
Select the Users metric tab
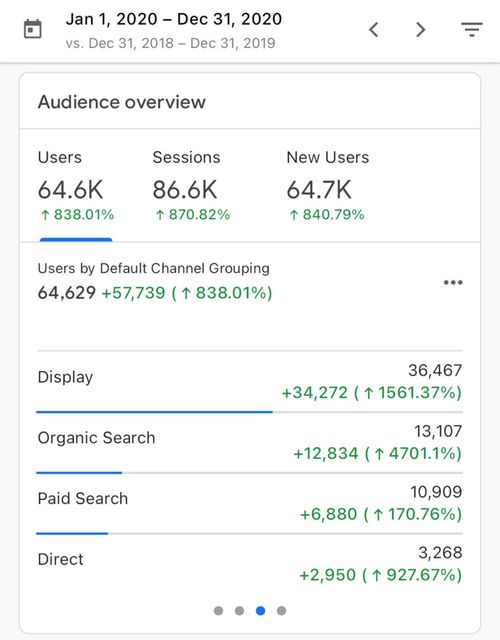(76, 186)
